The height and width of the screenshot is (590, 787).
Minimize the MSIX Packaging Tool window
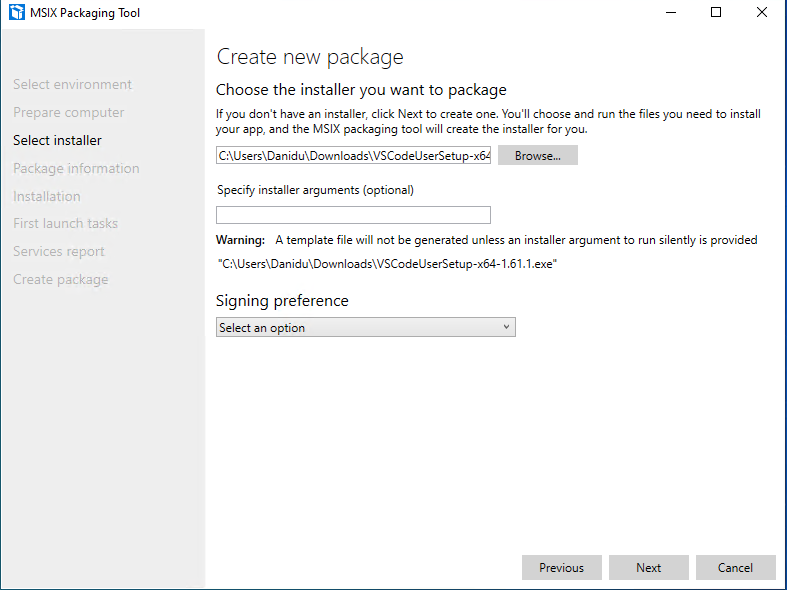click(671, 12)
